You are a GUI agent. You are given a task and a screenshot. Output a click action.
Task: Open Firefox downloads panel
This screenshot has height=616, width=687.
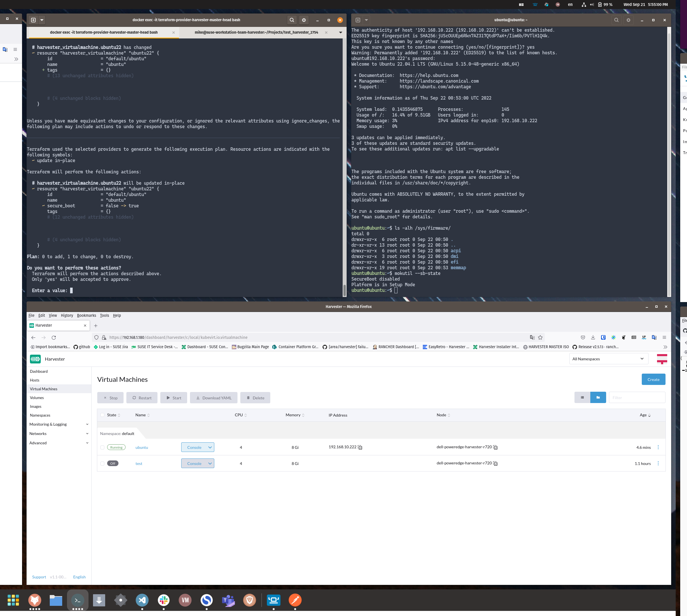(x=593, y=337)
